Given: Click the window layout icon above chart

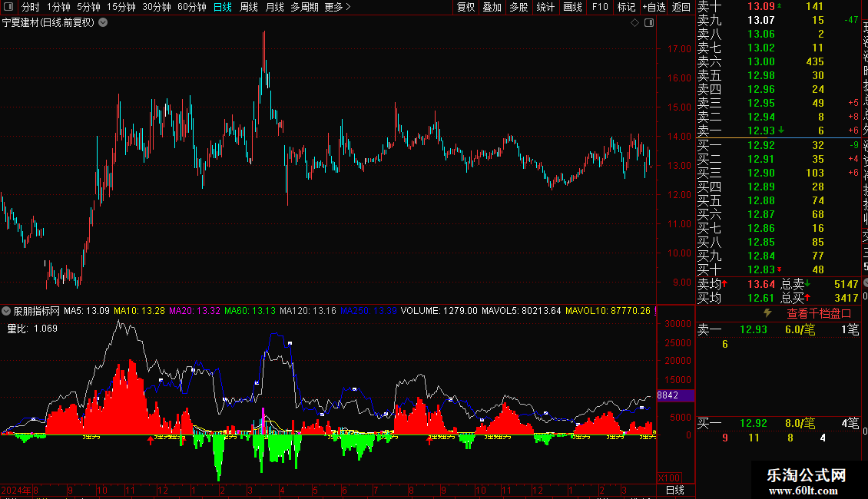Looking at the screenshot, I should pos(649,23).
